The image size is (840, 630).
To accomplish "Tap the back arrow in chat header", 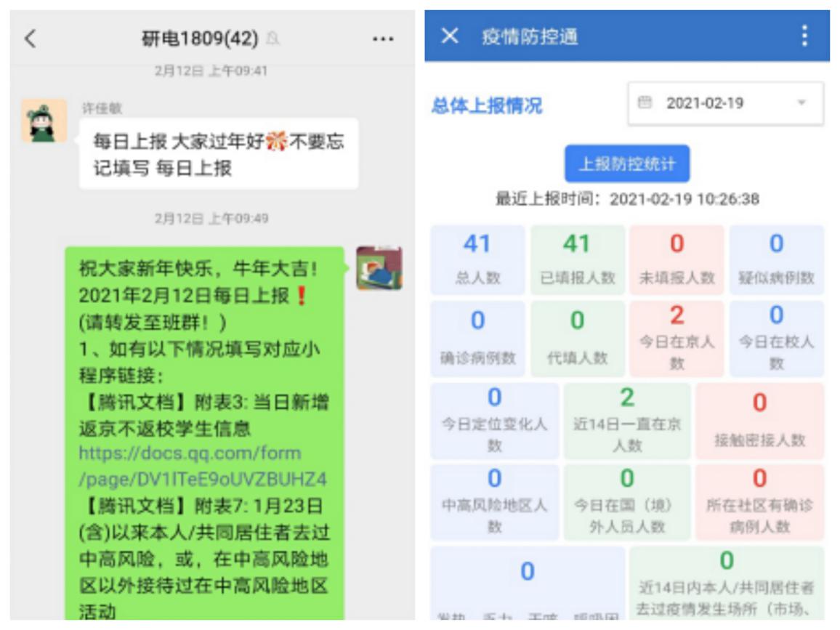I will (30, 39).
